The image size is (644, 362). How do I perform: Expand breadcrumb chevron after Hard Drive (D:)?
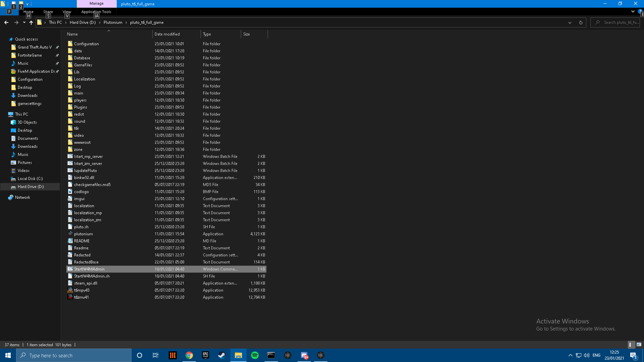point(100,22)
